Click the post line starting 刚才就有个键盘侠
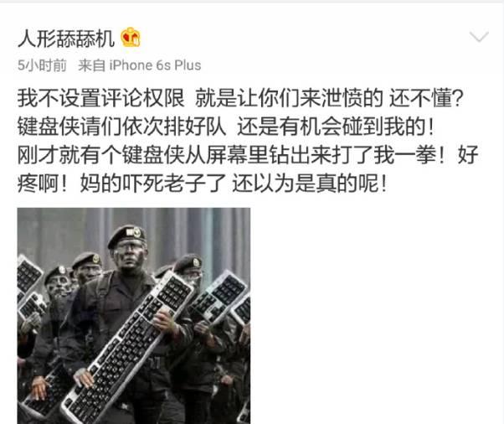The image size is (504, 424). point(248,155)
